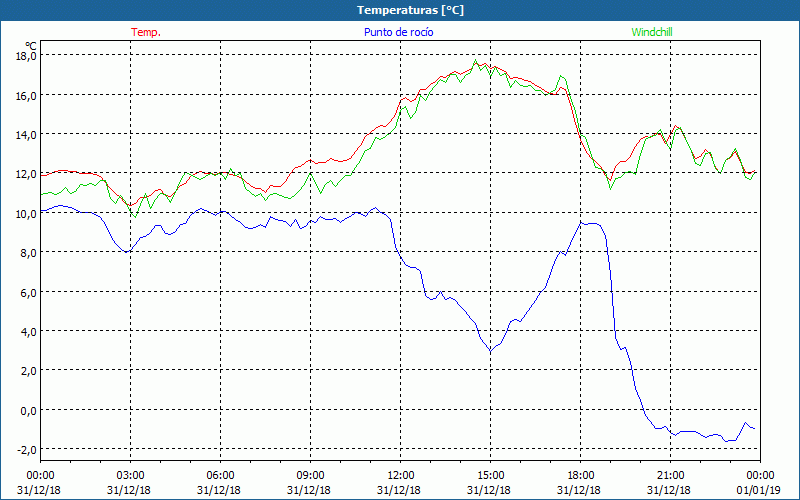Click the '8,0' y-axis value
This screenshot has width=800, height=500.
28,253
